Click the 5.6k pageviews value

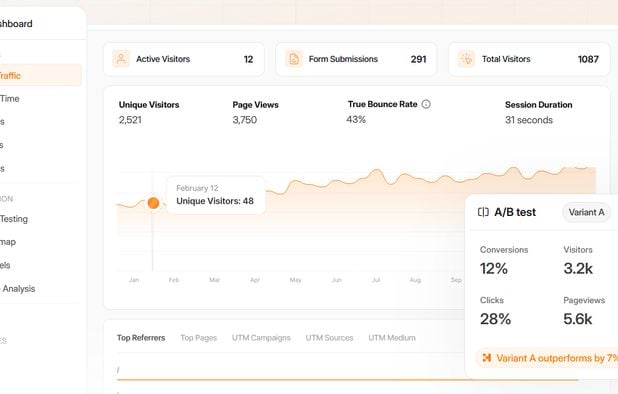[x=577, y=319]
